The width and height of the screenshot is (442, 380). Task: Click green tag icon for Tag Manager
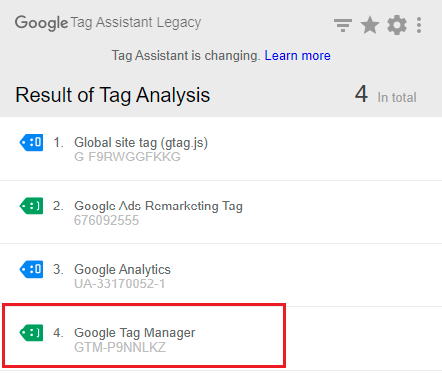point(31,333)
